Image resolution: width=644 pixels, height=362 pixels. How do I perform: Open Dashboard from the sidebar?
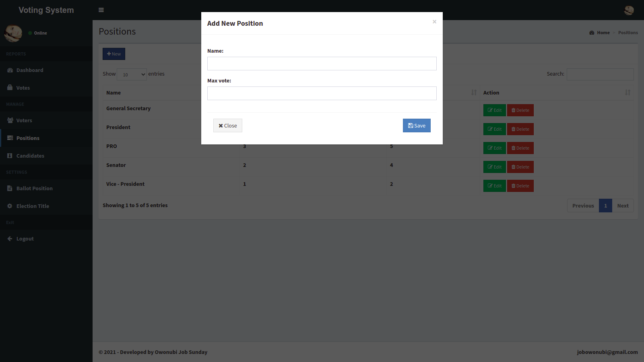coord(46,70)
